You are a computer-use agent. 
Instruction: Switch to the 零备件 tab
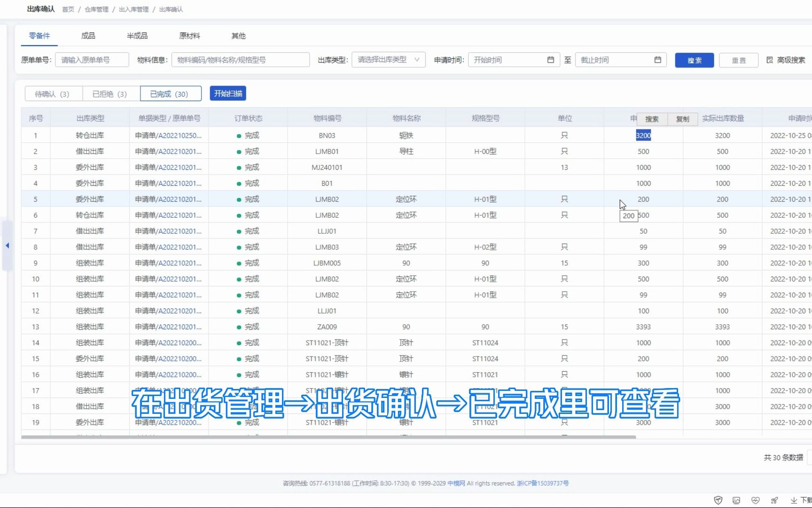tap(39, 36)
